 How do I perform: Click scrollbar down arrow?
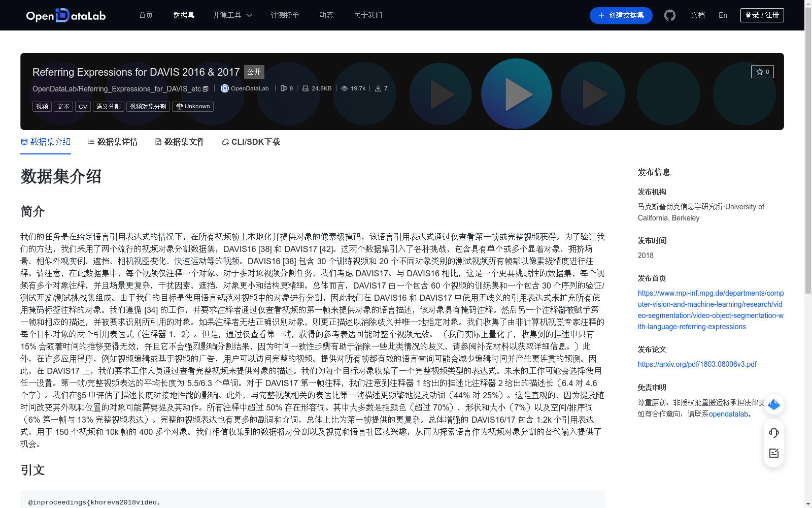click(808, 504)
